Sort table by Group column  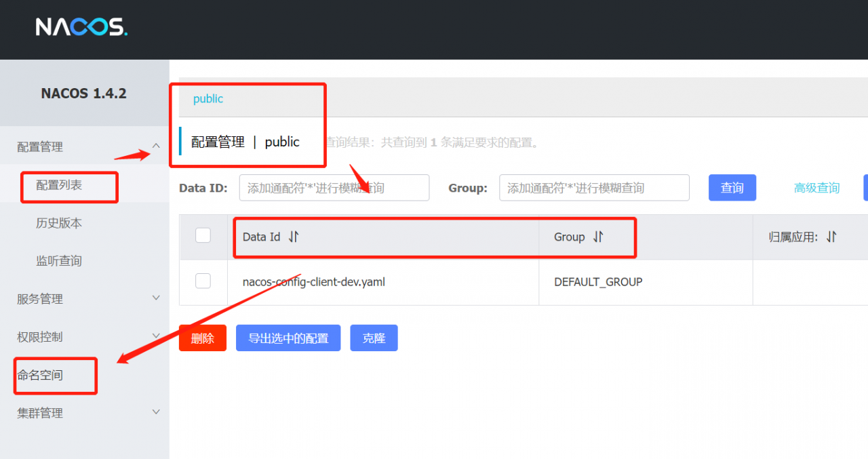point(598,237)
